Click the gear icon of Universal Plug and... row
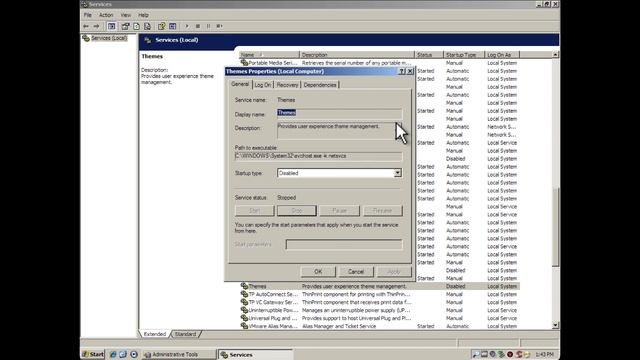This screenshot has width=640, height=360. tap(244, 318)
